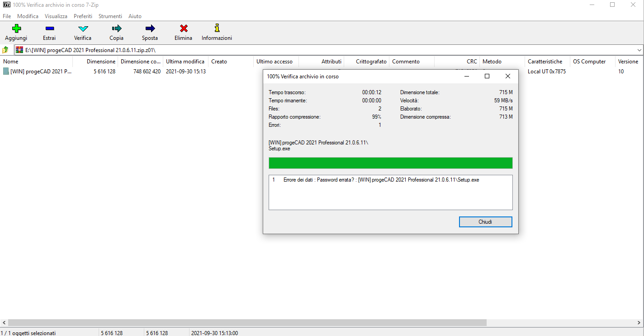The image size is (644, 336).
Task: Click the archive icon in address bar
Action: tap(19, 50)
